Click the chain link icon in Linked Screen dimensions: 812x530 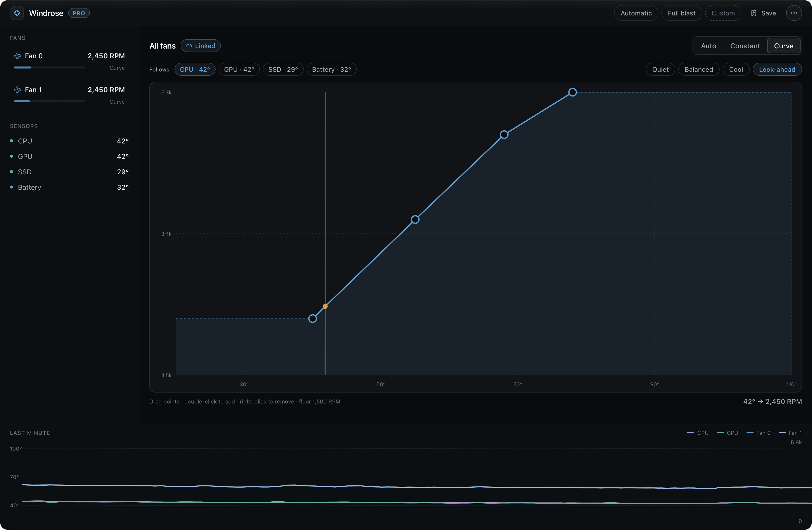click(x=189, y=46)
